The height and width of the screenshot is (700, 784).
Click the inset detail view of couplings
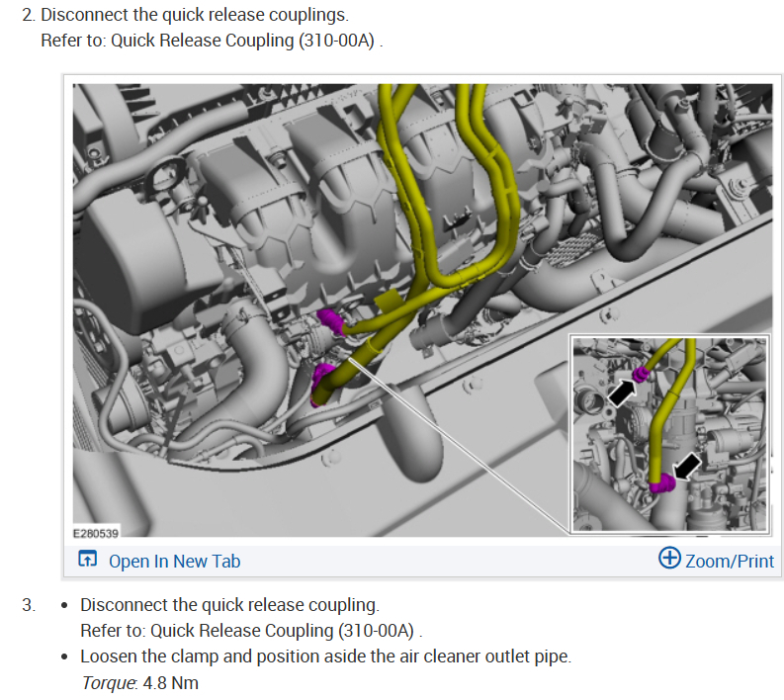(669, 434)
